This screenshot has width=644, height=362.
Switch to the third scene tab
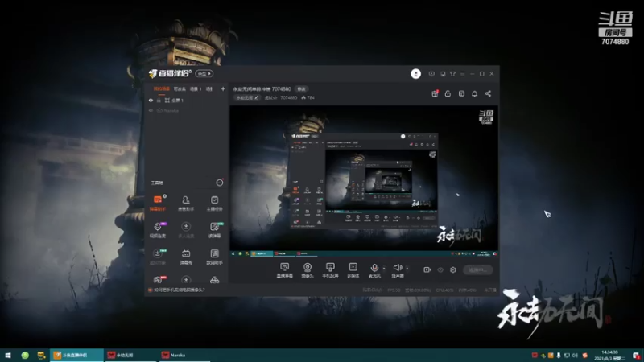click(196, 89)
